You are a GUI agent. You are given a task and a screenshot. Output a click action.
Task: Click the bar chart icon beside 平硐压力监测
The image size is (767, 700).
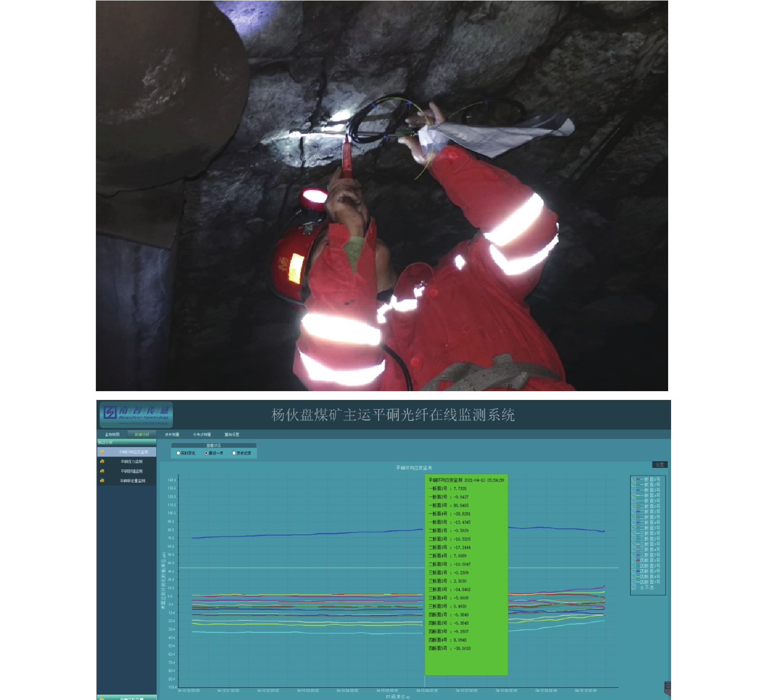click(x=102, y=461)
